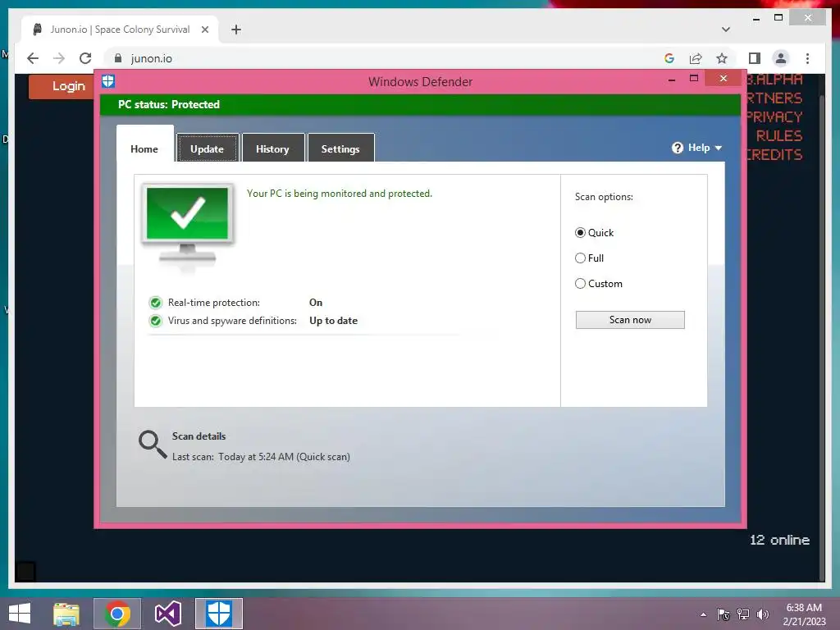Click the 12 online text
The image size is (840, 630).
(779, 540)
